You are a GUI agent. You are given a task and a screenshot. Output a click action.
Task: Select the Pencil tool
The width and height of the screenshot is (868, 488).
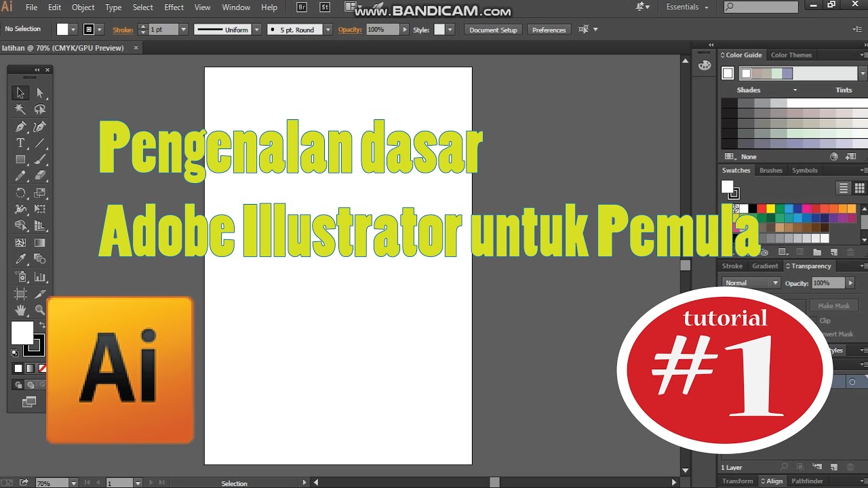tap(21, 176)
